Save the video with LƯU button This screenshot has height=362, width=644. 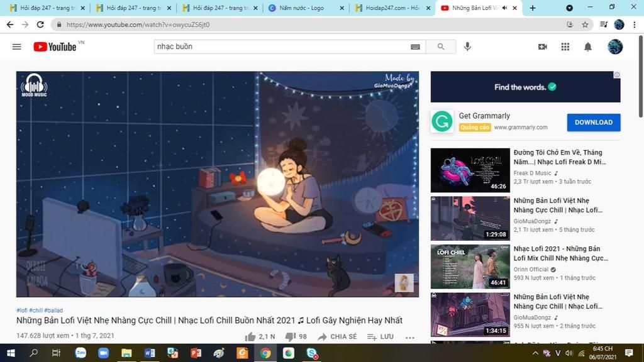click(x=380, y=337)
